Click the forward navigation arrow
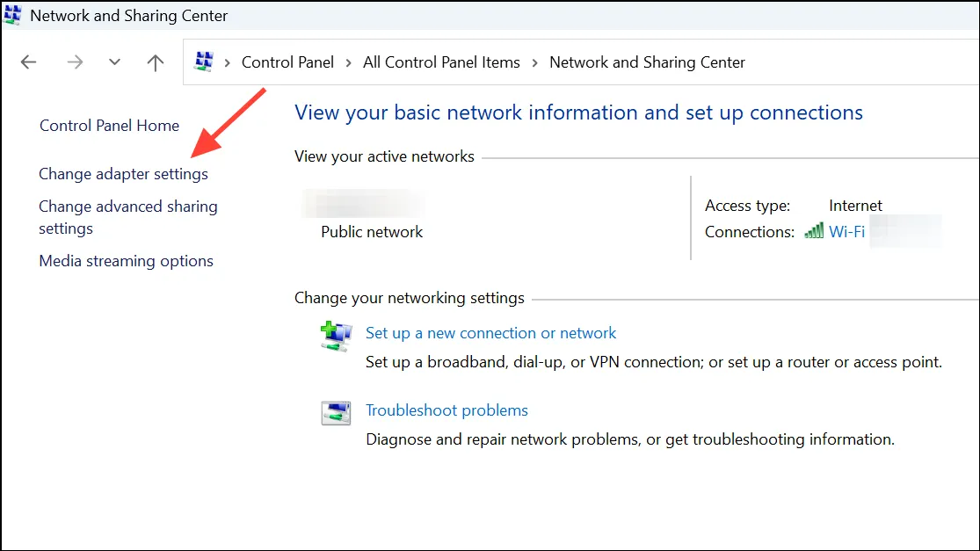This screenshot has height=551, width=980. [x=75, y=62]
